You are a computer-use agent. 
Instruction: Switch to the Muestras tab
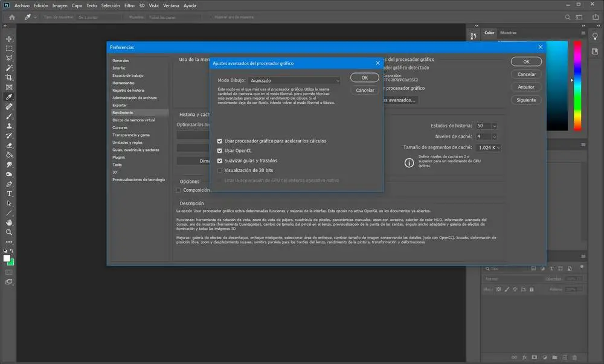(508, 33)
